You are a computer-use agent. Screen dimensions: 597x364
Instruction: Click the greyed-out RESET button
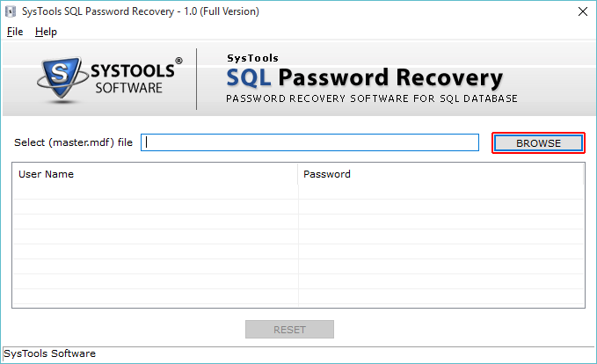pos(289,330)
